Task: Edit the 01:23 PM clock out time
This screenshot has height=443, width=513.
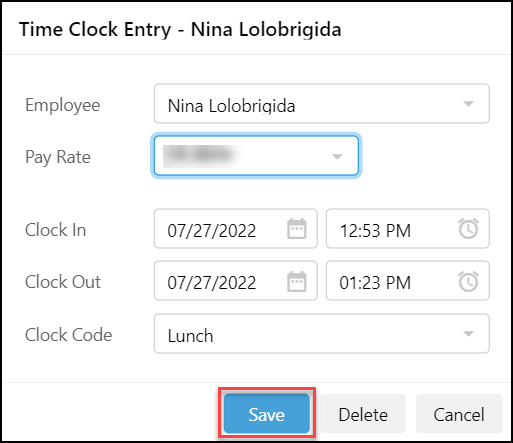Action: tap(408, 281)
